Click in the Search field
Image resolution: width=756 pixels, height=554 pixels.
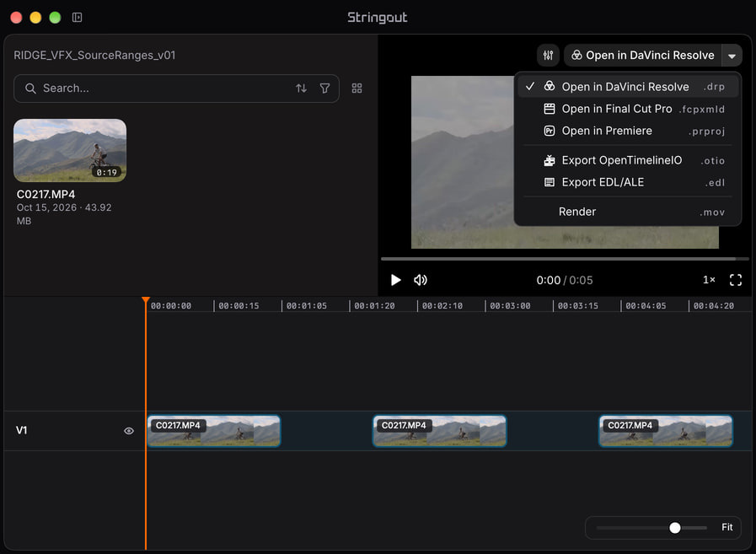[x=176, y=89]
